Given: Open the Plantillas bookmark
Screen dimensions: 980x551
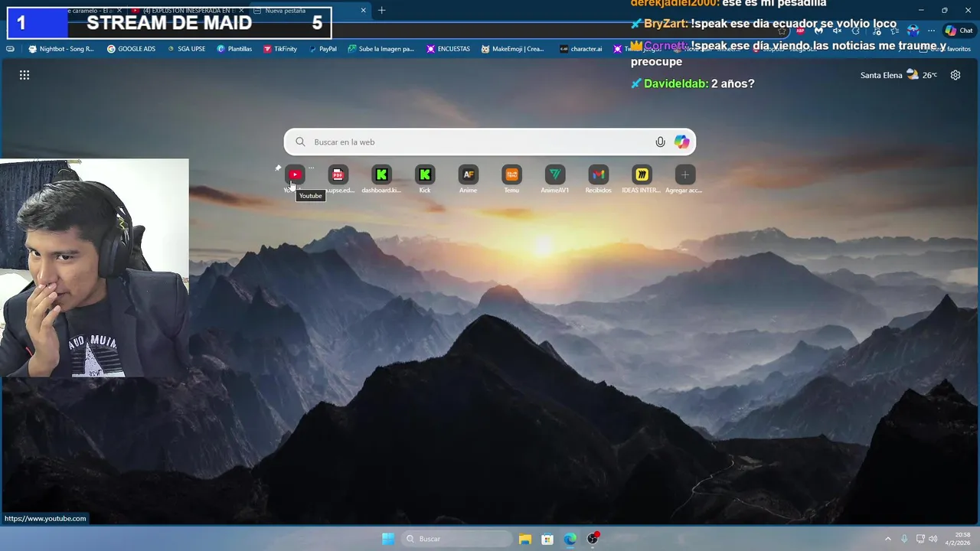Looking at the screenshot, I should coord(234,48).
